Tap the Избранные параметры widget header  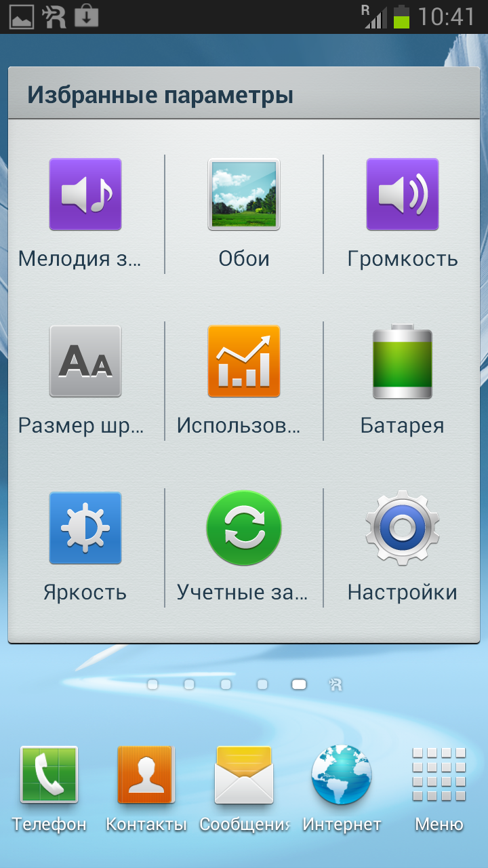click(x=160, y=95)
